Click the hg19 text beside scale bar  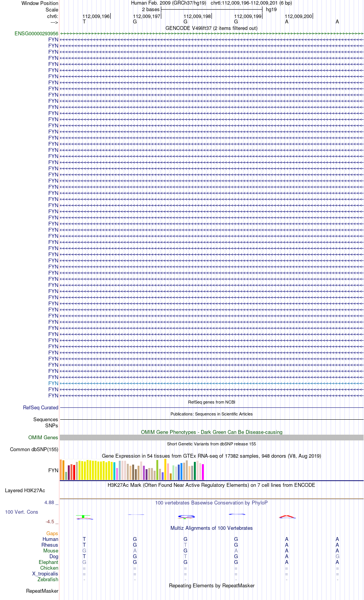[271, 10]
